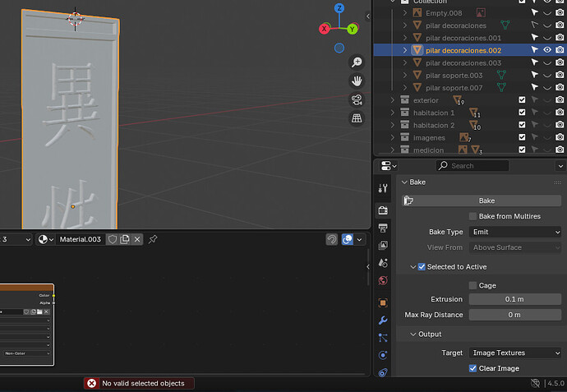567x392 pixels.
Task: Open the Object Constraints properties tab
Action: (x=383, y=372)
